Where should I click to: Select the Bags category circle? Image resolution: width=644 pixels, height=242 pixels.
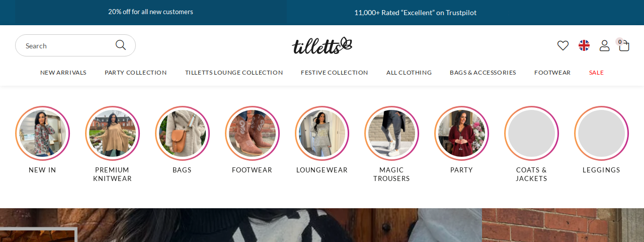point(182,133)
